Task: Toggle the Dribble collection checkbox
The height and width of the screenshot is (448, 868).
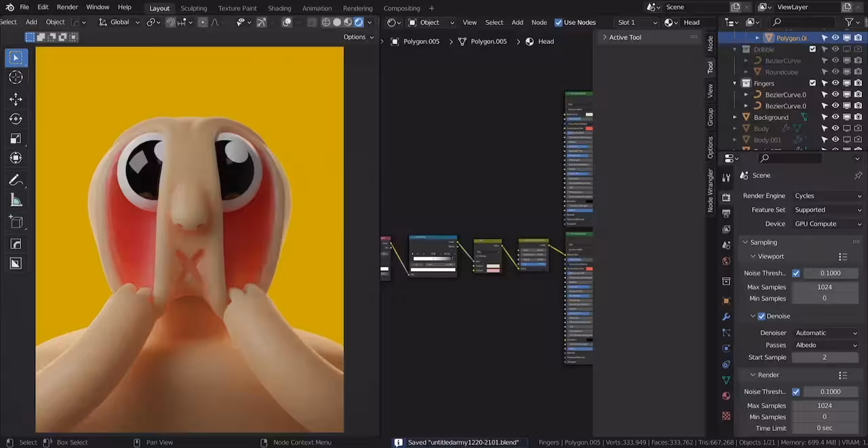Action: coord(812,50)
